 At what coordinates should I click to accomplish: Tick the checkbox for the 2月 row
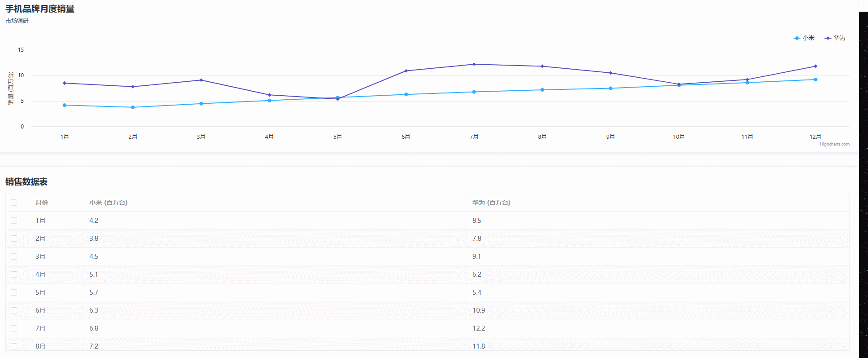point(14,239)
